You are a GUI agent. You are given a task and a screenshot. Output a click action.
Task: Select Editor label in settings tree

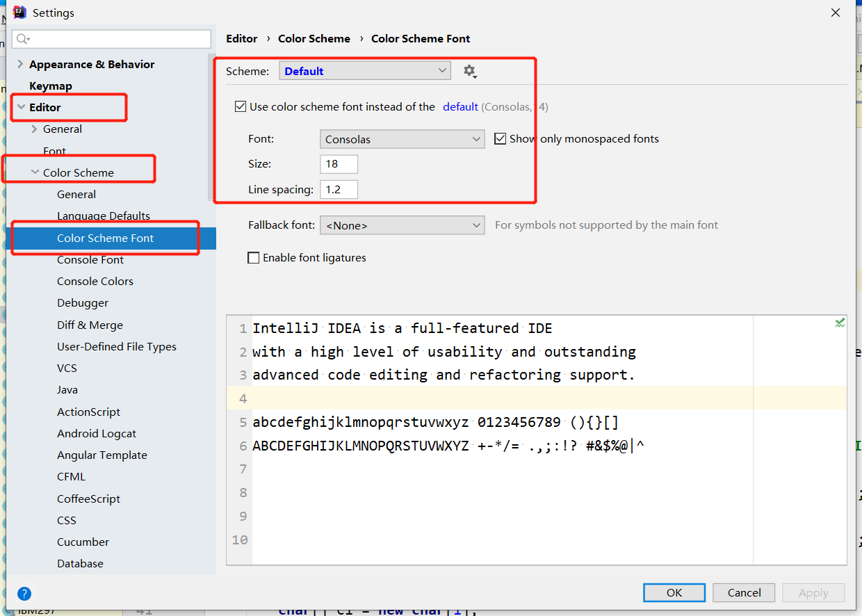coord(45,107)
